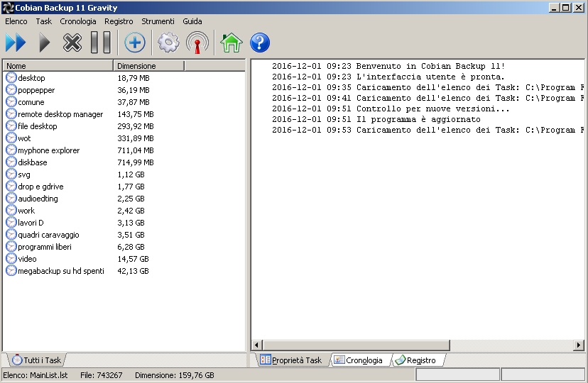Click the 42,13 GB size value
588x383 pixels.
point(133,271)
